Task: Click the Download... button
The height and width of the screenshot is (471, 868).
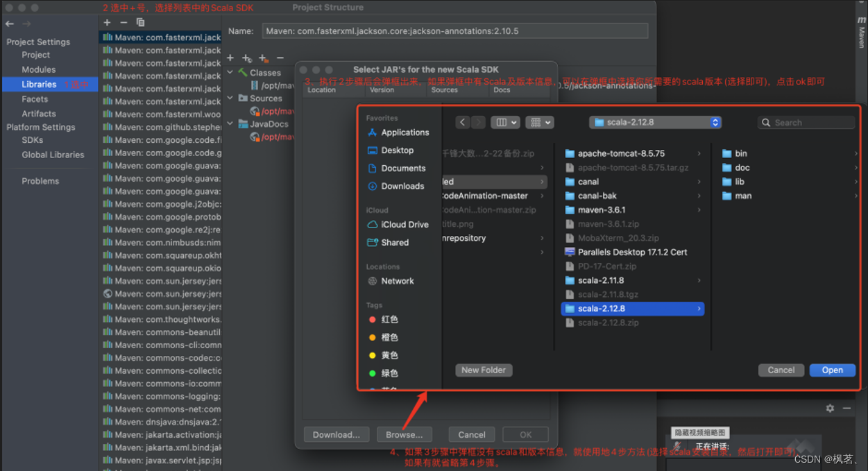Action: coord(337,435)
